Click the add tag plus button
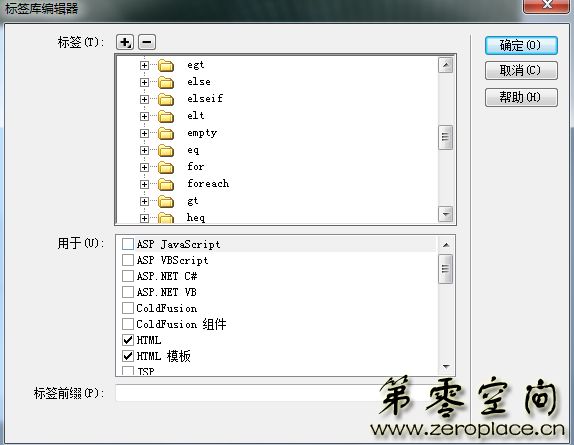Screen dimensions: 574x445 (125, 42)
